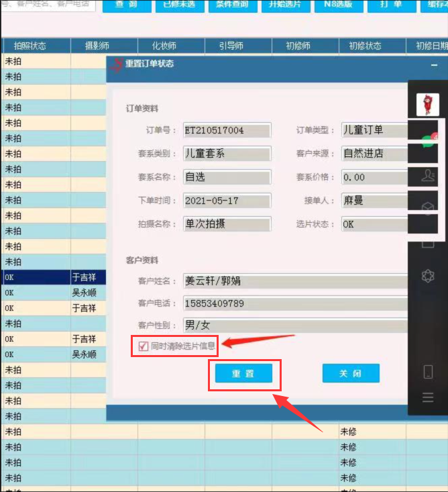Select the OK status in highlighted row
The width and height of the screenshot is (448, 492).
[x=9, y=277]
